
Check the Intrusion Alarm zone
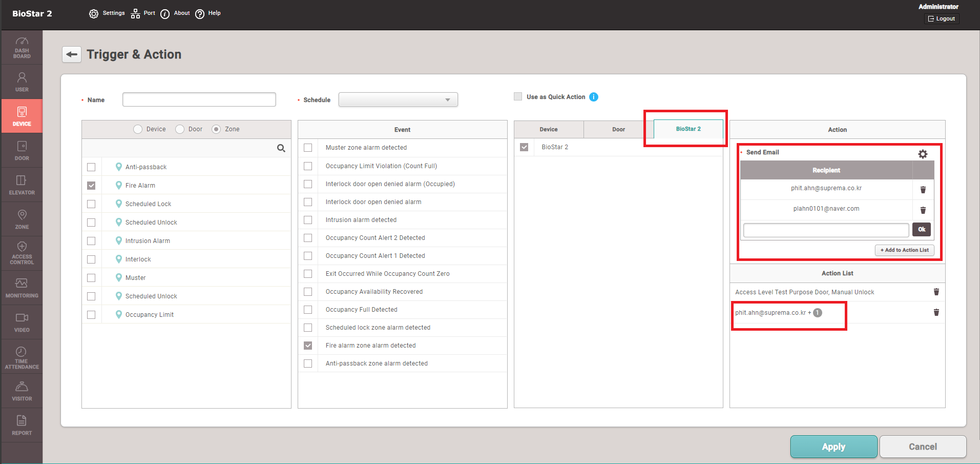(91, 241)
